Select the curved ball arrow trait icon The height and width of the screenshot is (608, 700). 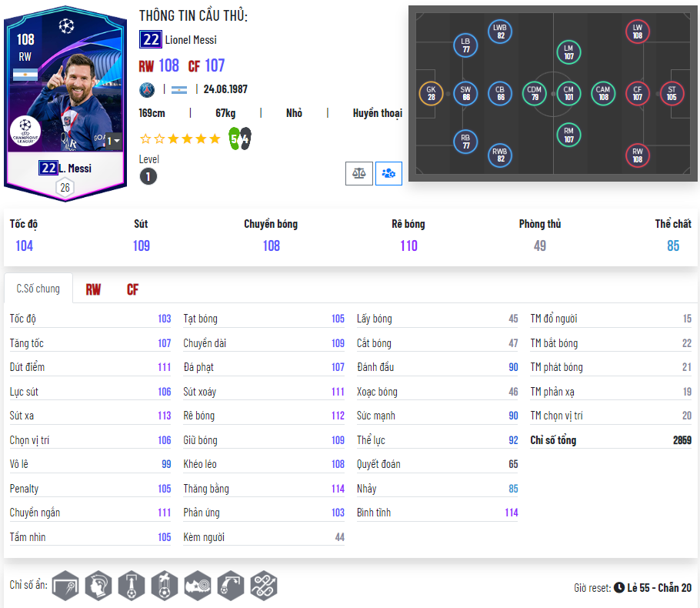tap(230, 585)
